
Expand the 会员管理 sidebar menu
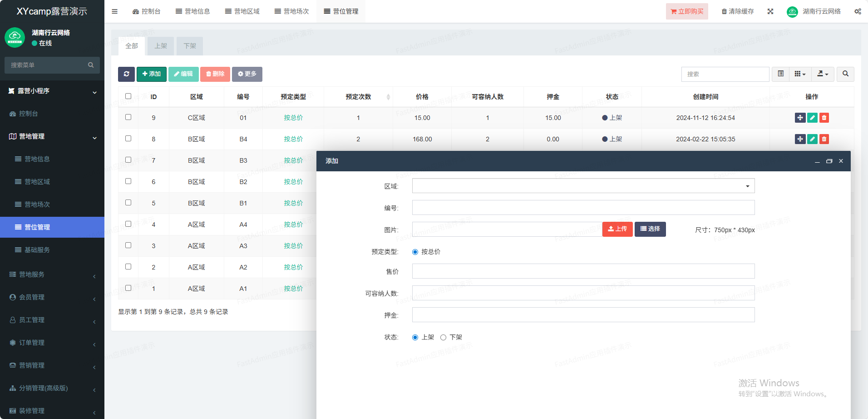(x=52, y=297)
